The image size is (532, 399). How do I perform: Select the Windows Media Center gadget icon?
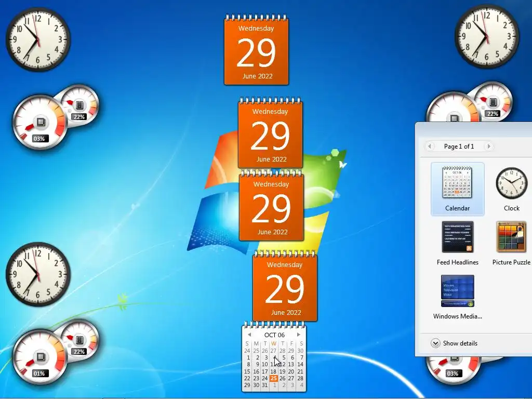[x=457, y=291]
